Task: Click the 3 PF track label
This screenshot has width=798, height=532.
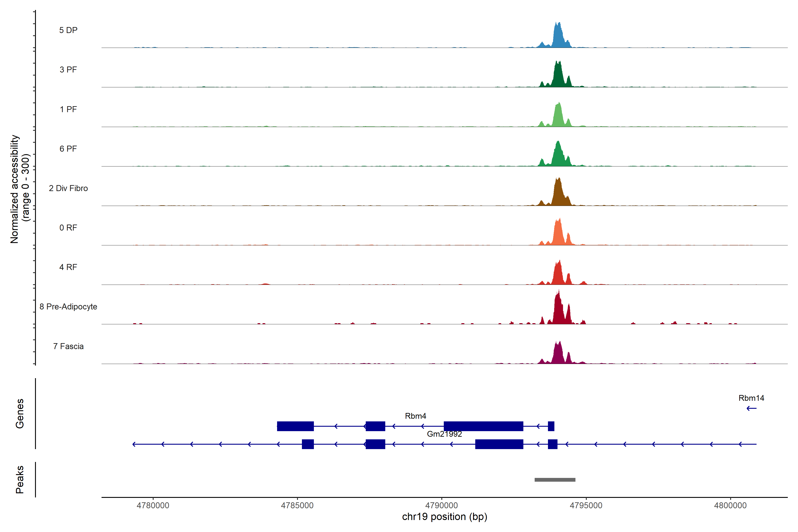Action: (68, 70)
